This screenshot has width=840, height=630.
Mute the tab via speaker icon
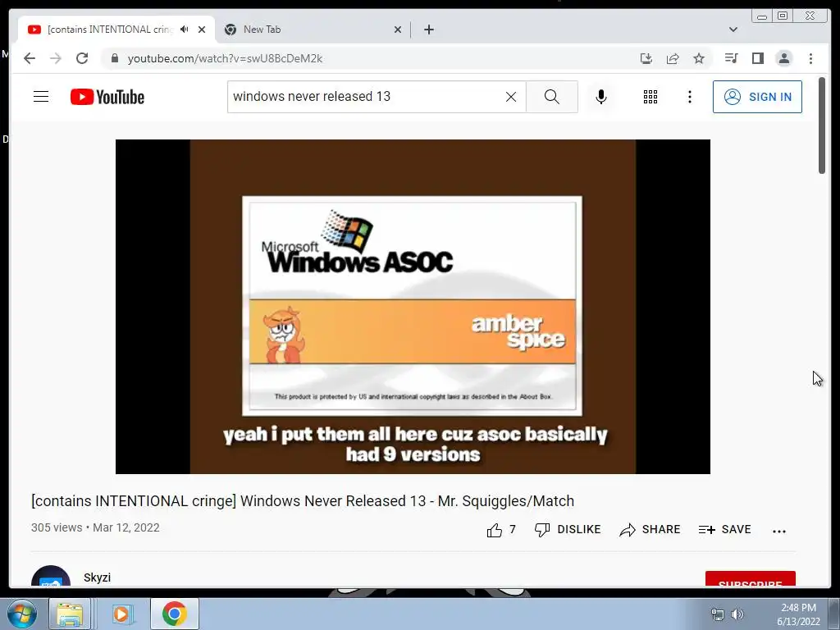(x=185, y=30)
